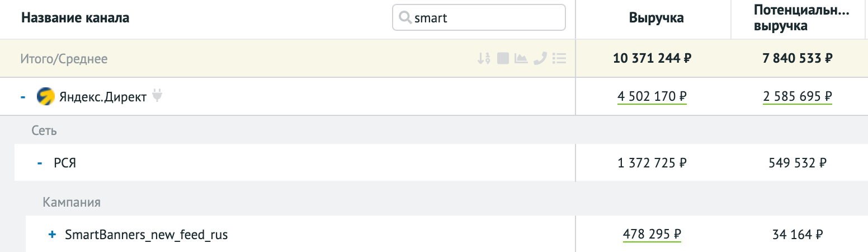The width and height of the screenshot is (868, 252).
Task: Collapse the Яндекс.Директ row
Action: pyautogui.click(x=23, y=97)
